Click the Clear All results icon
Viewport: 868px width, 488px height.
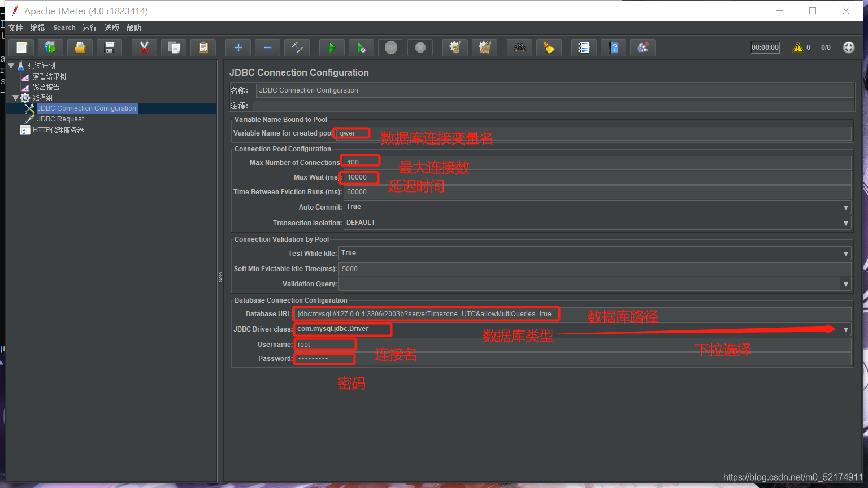(x=485, y=48)
